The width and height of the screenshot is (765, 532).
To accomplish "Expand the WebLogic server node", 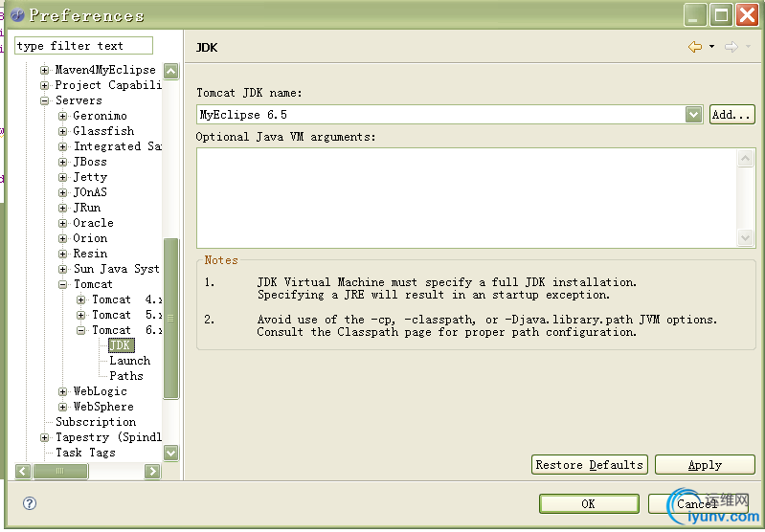I will [62, 391].
